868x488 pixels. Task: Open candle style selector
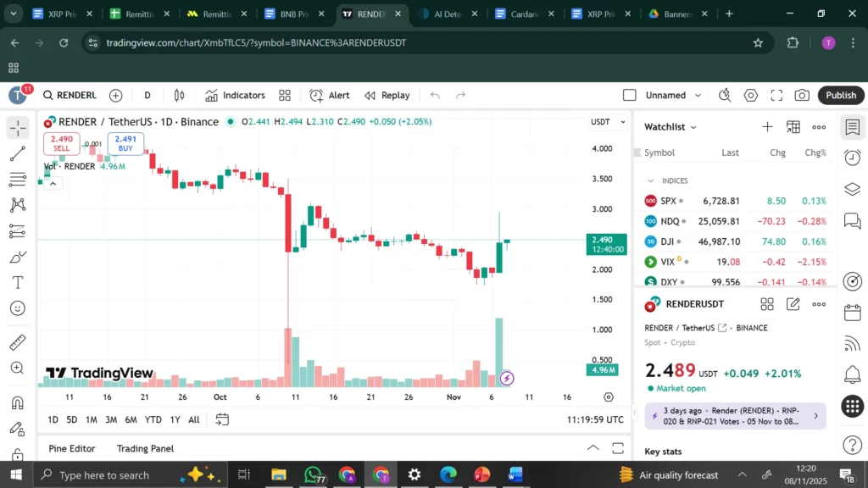coord(179,95)
